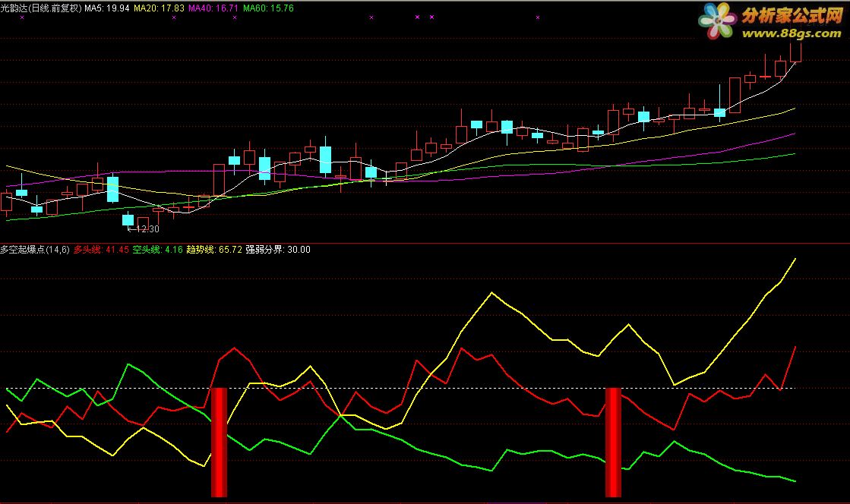Select the 多头线: 41.45 value label
Viewport: 850px width, 504px height.
coord(101,250)
